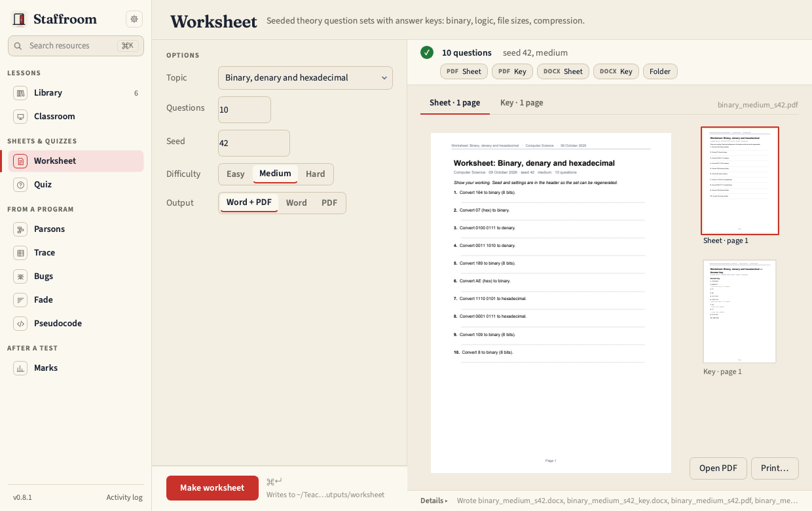Click the 'seed 42, medium' text
812x511 pixels.
[535, 52]
